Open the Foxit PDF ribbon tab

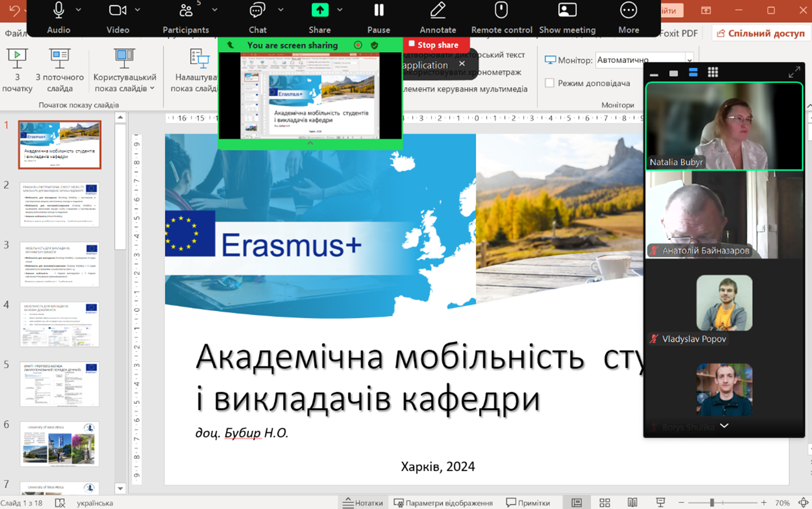point(678,33)
